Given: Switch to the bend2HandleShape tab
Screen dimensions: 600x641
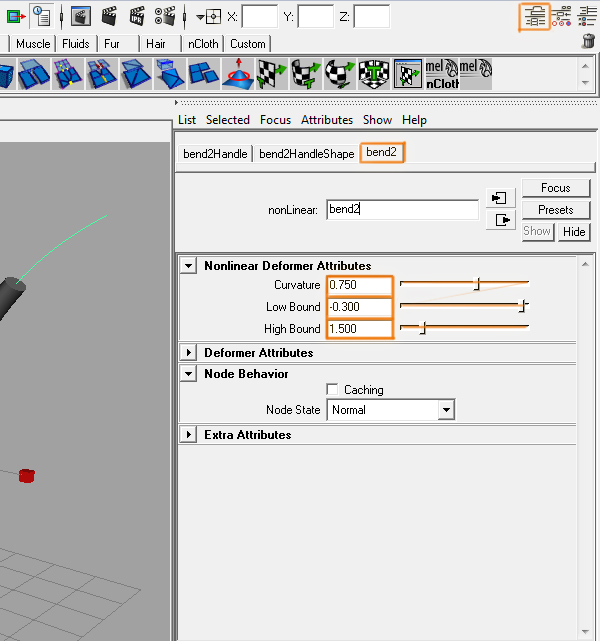Looking at the screenshot, I should [x=306, y=154].
